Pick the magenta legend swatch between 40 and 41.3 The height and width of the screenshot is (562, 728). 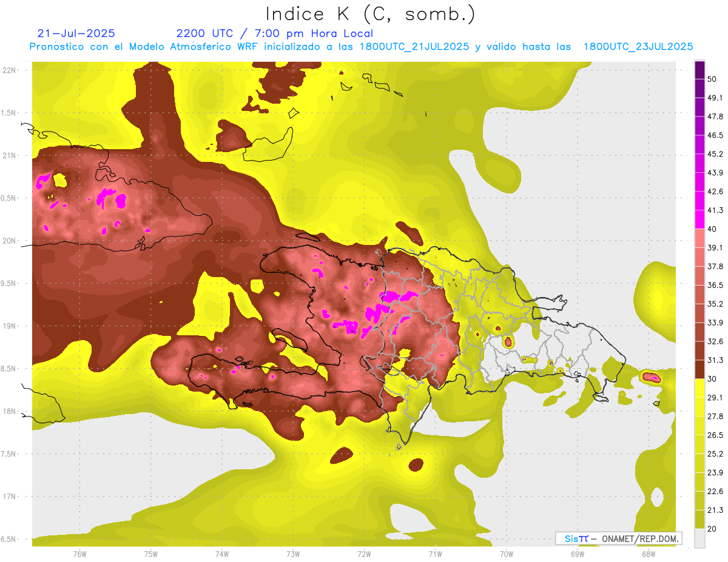click(699, 219)
